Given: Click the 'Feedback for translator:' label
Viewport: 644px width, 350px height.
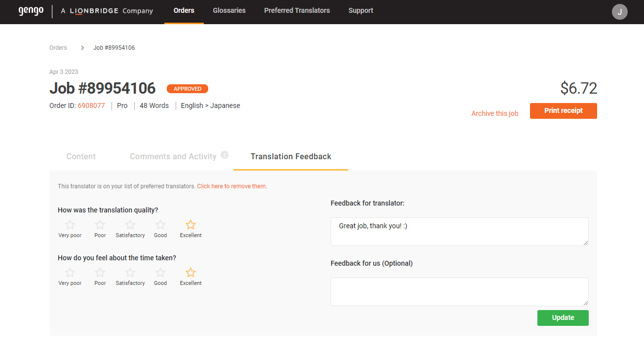Looking at the screenshot, I should [368, 203].
